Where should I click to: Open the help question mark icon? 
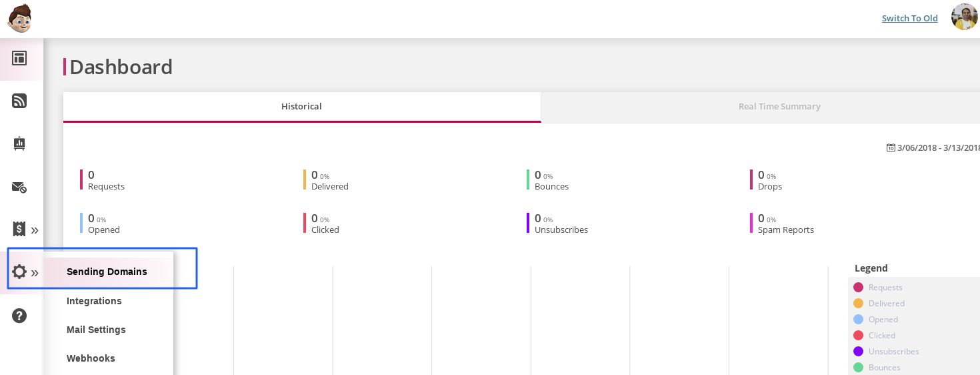pyautogui.click(x=19, y=316)
